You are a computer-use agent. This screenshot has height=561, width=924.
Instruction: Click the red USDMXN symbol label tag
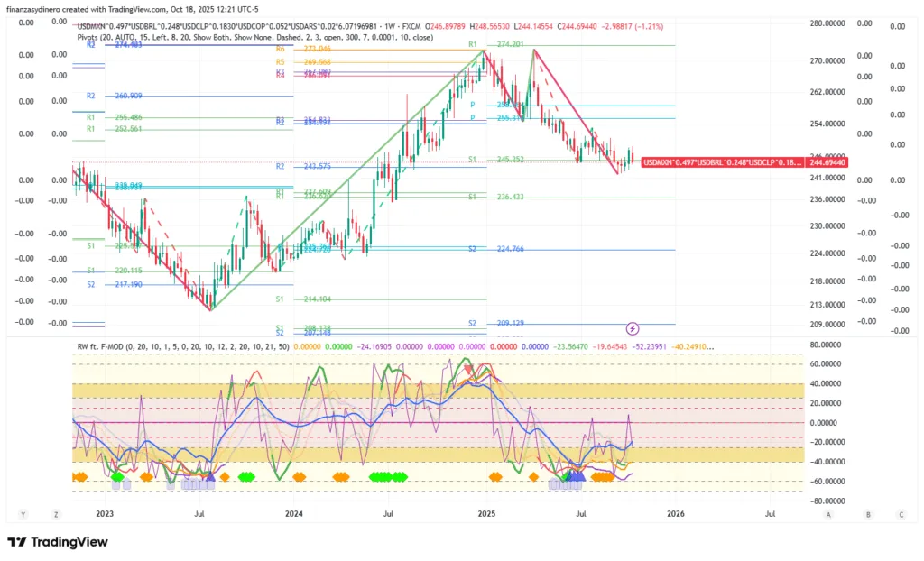(721, 161)
